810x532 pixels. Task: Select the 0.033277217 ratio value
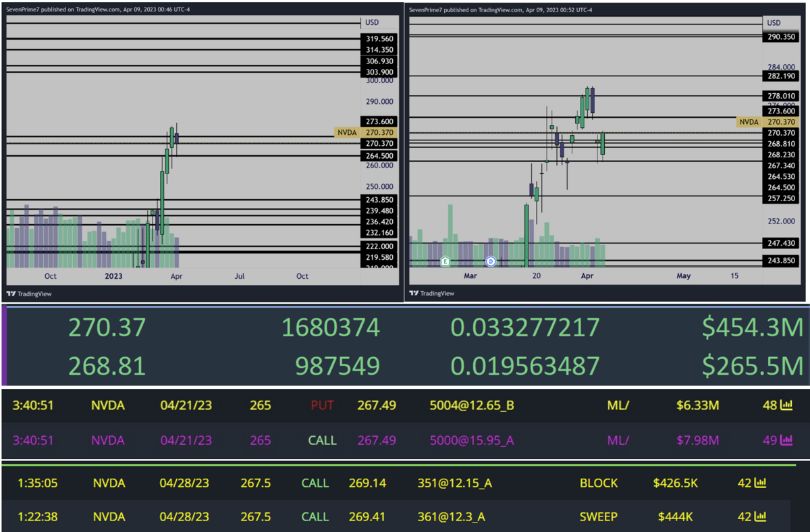525,327
